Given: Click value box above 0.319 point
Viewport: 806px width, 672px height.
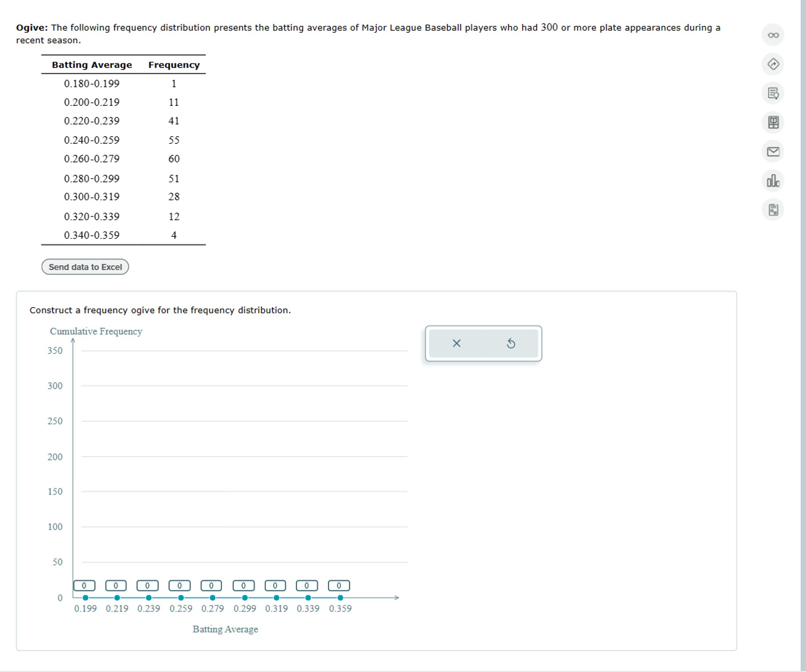Looking at the screenshot, I should click(275, 586).
